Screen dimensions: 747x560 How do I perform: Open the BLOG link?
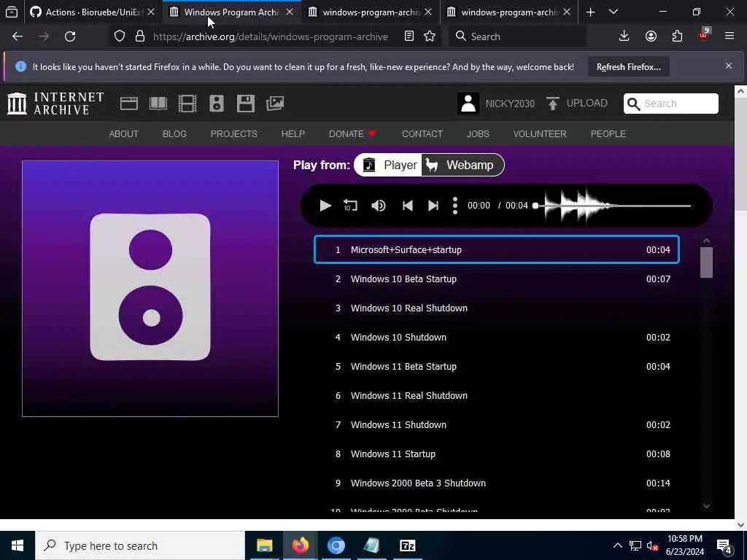pos(174,134)
